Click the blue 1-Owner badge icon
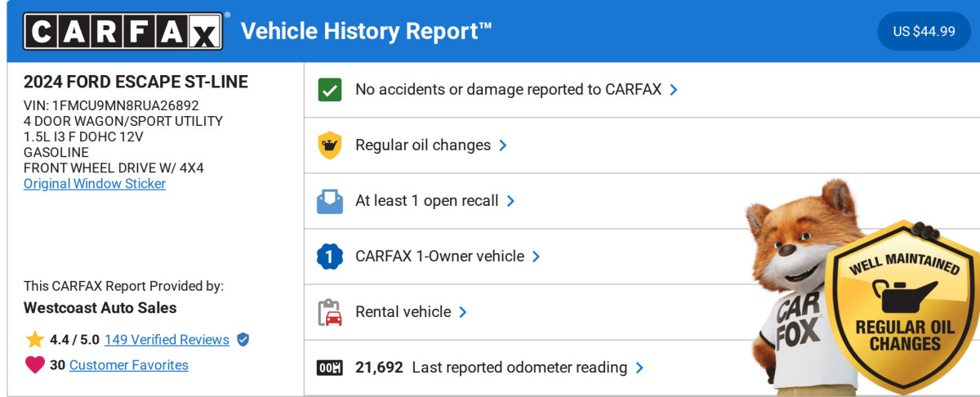Image resolution: width=980 pixels, height=397 pixels. click(330, 256)
